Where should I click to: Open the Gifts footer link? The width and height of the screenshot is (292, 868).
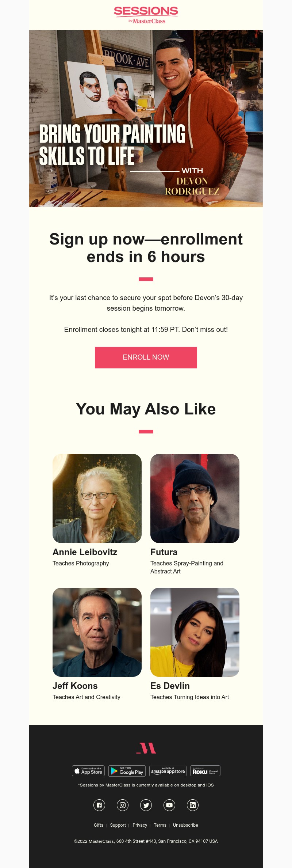99,825
